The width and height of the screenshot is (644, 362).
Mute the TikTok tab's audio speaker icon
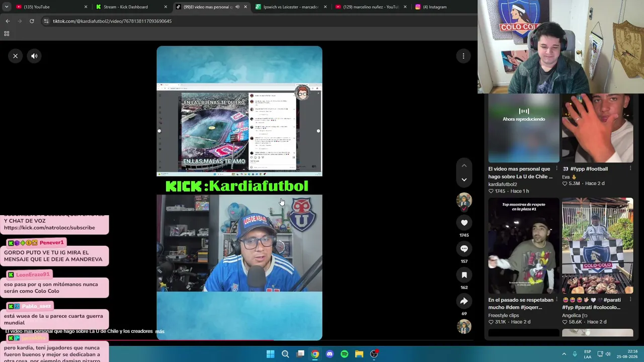(237, 7)
